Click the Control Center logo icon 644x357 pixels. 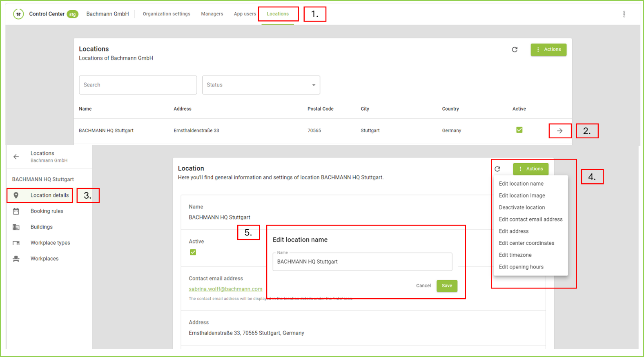(18, 14)
